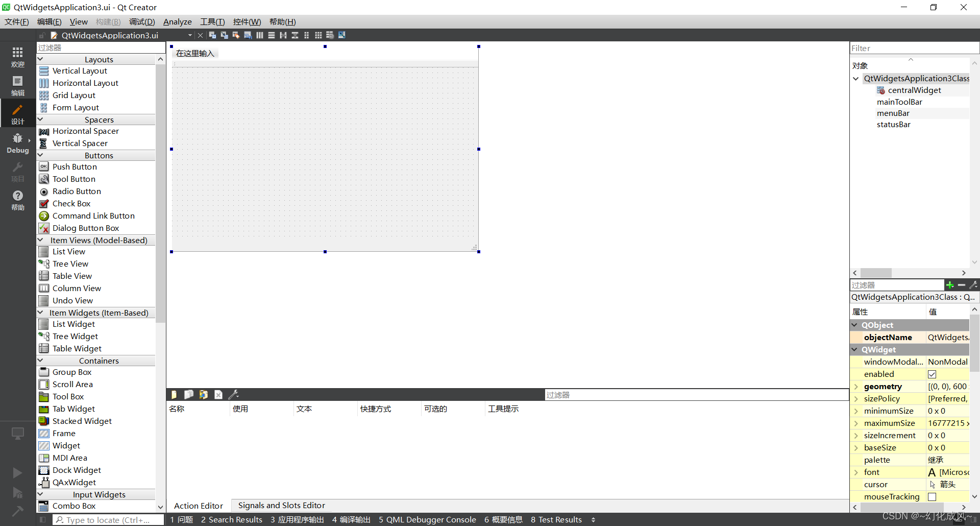Viewport: 980px width, 526px height.
Task: Open the open-documents dropdown for QtWidgetsApplication3.ui
Action: coord(190,35)
